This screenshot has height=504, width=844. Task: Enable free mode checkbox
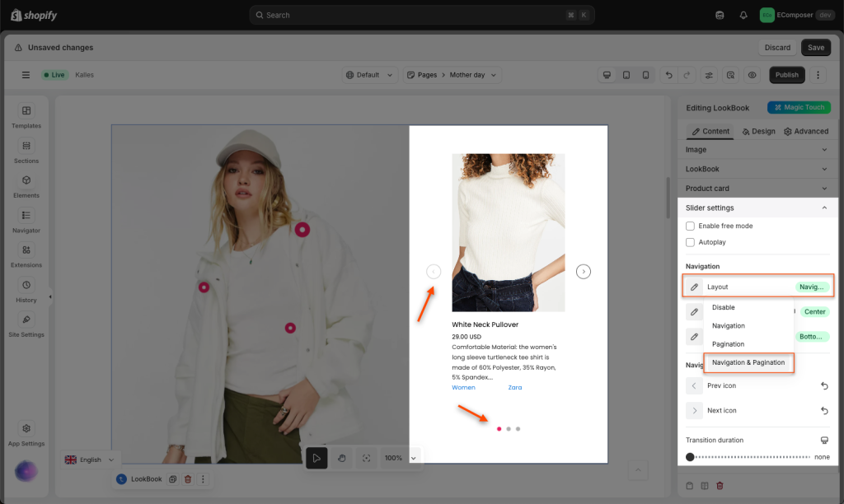[x=691, y=226]
